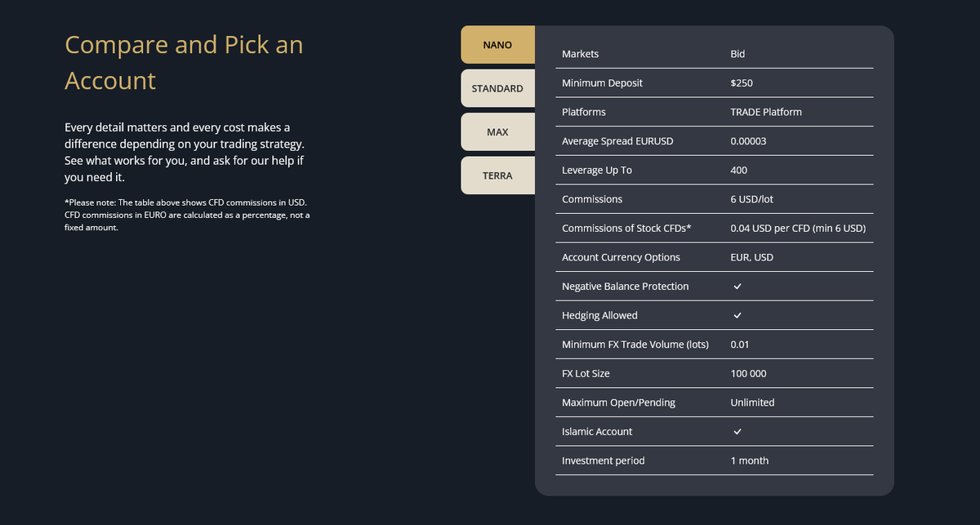The width and height of the screenshot is (980, 525).
Task: Click the CFD commissions "Please note" footnote
Action: (186, 215)
